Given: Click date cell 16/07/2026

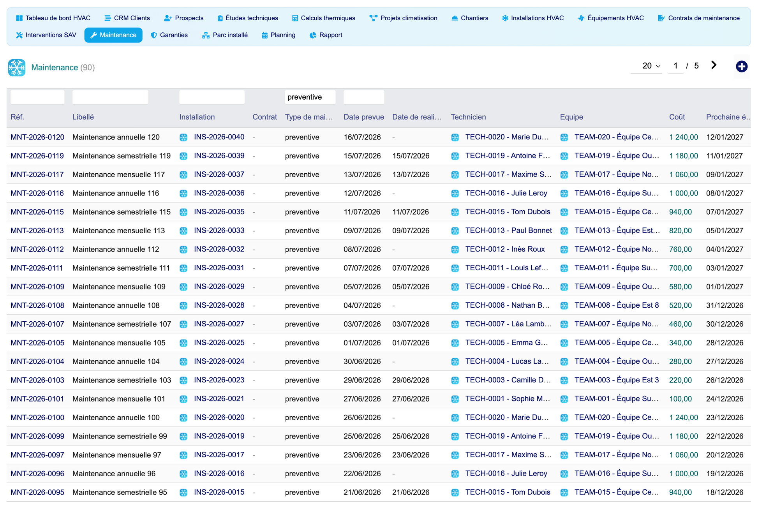Looking at the screenshot, I should coord(362,137).
